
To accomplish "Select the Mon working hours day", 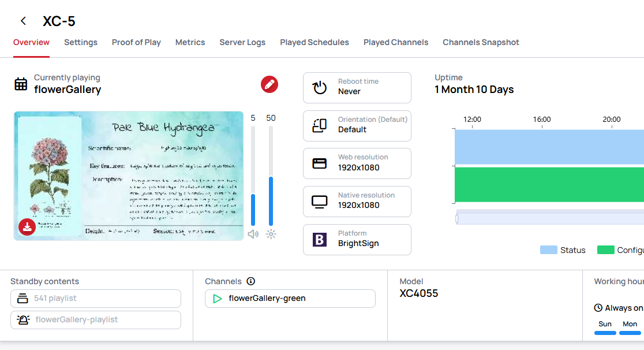I will (630, 327).
